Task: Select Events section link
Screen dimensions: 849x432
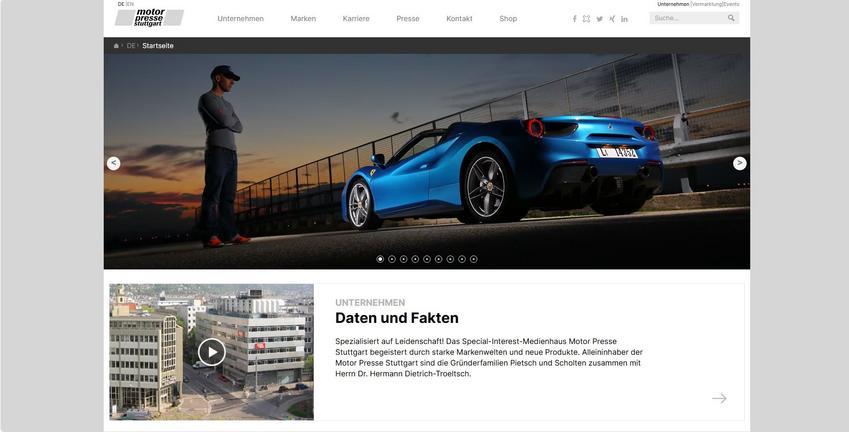Action: (x=731, y=4)
